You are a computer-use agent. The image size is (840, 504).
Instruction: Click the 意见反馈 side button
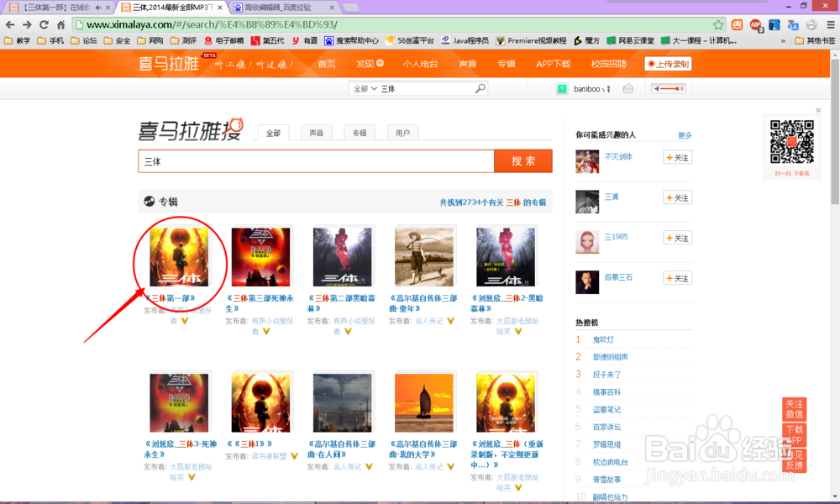(794, 460)
